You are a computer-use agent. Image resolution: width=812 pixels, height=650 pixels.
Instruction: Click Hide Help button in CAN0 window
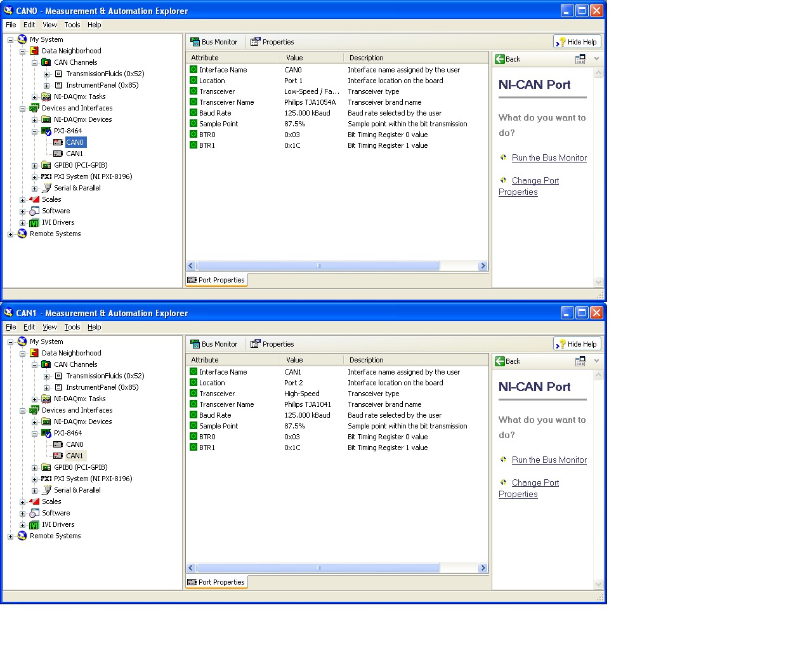tap(577, 42)
